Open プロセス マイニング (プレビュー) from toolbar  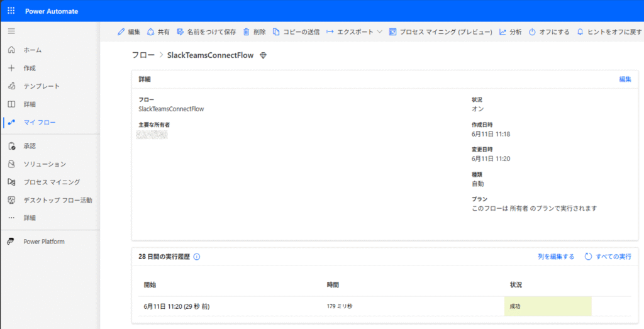click(x=440, y=31)
